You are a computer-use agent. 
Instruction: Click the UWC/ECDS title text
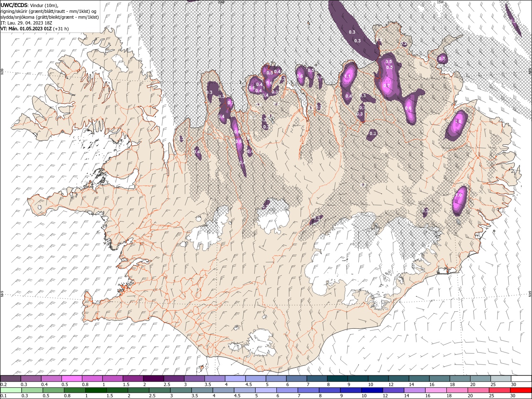[14, 5]
